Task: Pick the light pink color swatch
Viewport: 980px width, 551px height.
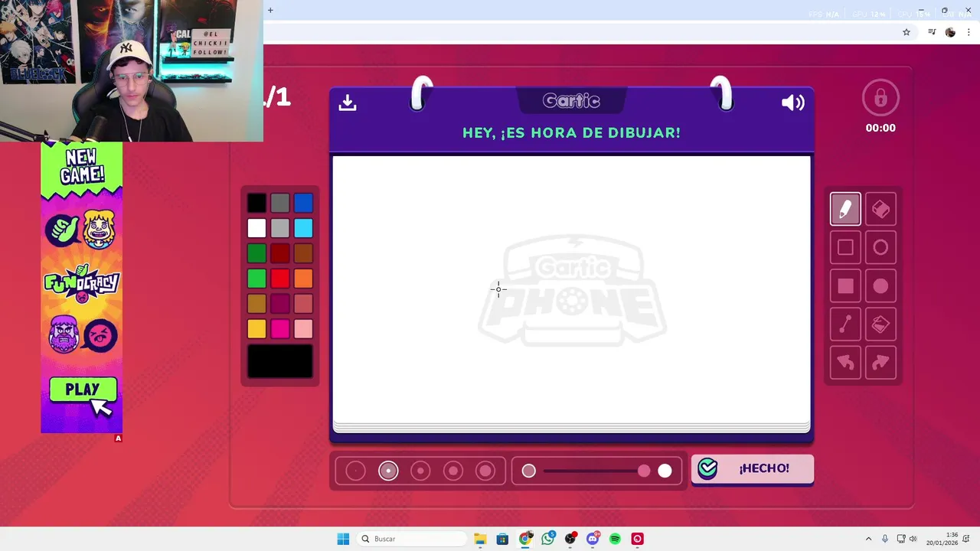Action: point(303,329)
